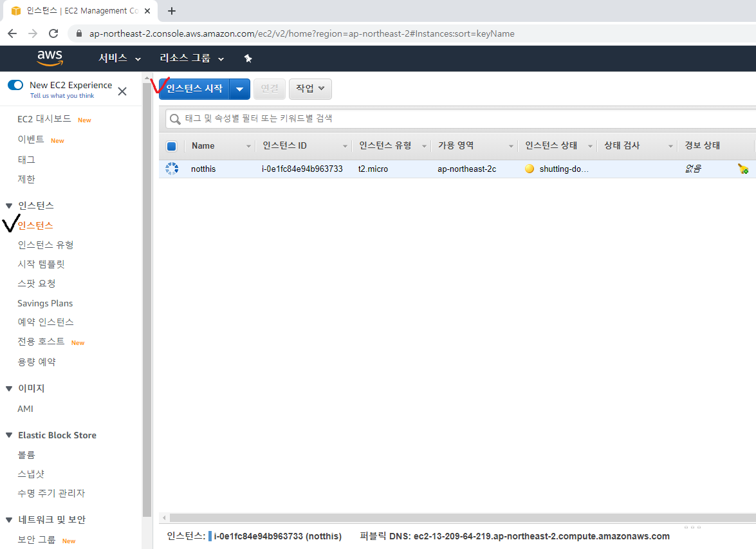Open 이벤트 in the sidebar
The image size is (756, 549).
click(31, 140)
